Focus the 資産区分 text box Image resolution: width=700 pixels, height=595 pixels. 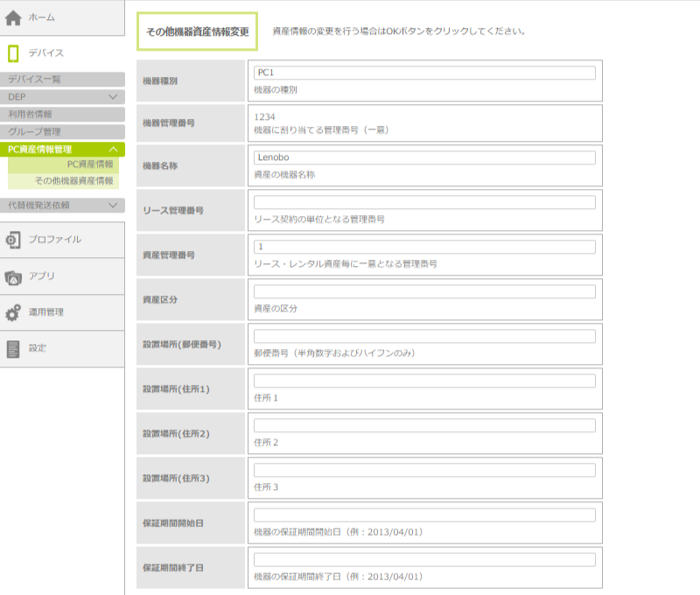[x=424, y=292]
